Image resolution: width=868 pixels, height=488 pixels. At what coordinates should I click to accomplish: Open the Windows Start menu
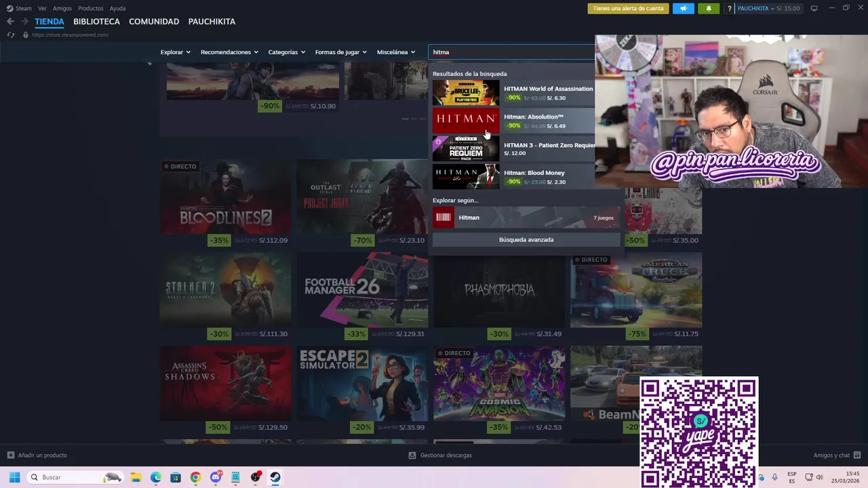click(x=14, y=477)
